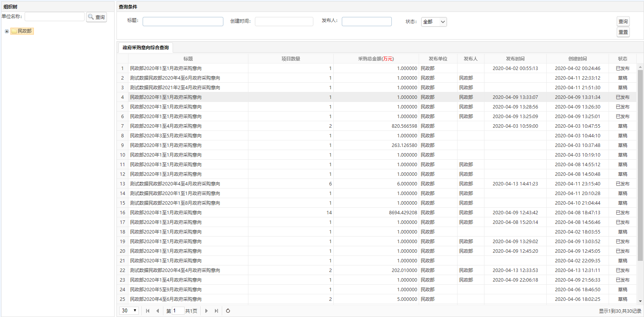Go to next page arrow

(206, 311)
